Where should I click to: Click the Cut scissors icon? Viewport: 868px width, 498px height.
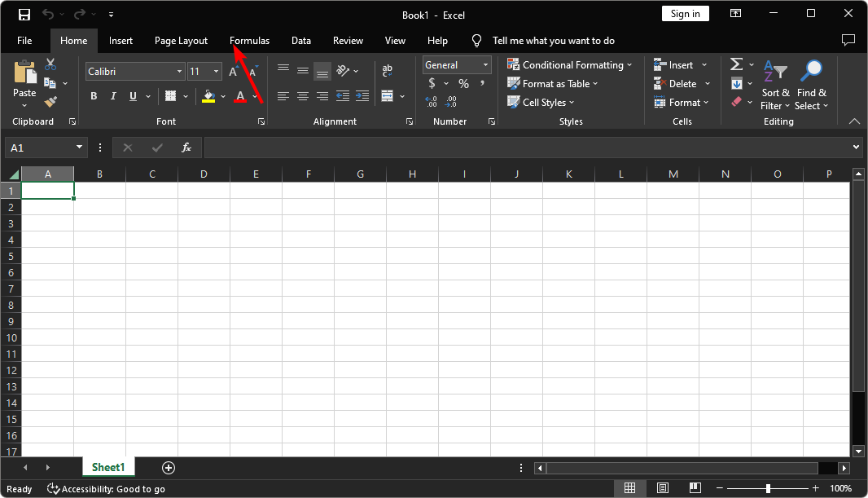[x=50, y=64]
